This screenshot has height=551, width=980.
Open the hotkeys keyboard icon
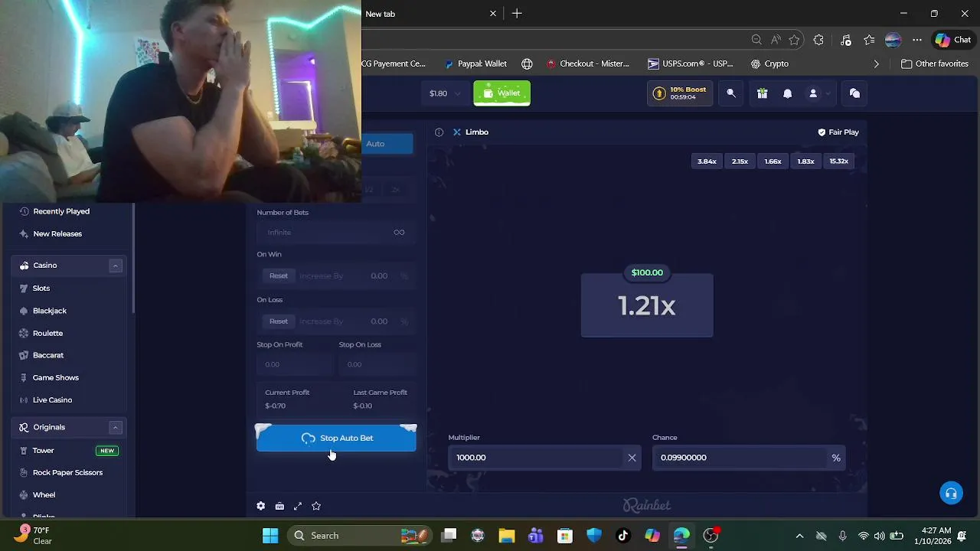coord(279,506)
